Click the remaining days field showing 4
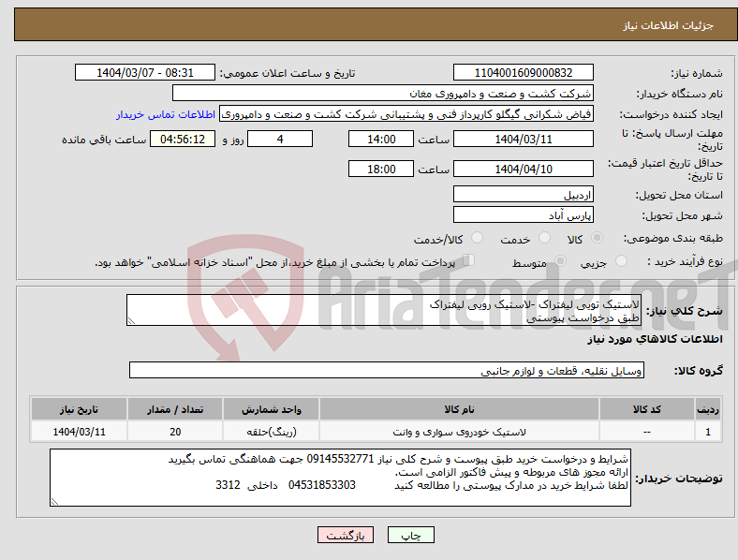Image resolution: width=738 pixels, height=560 pixels. click(x=280, y=140)
